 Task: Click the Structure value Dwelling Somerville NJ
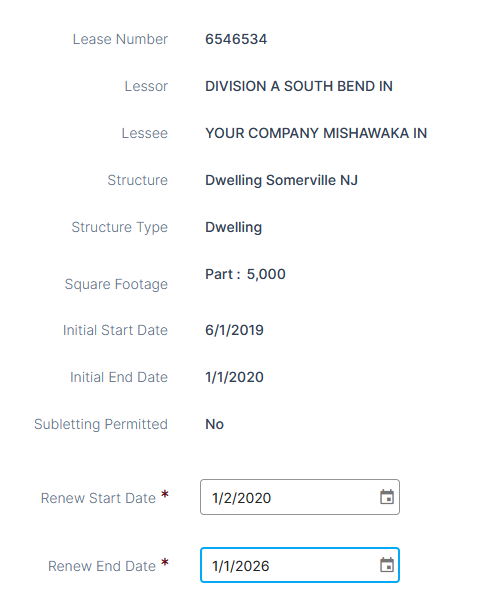[x=281, y=180]
